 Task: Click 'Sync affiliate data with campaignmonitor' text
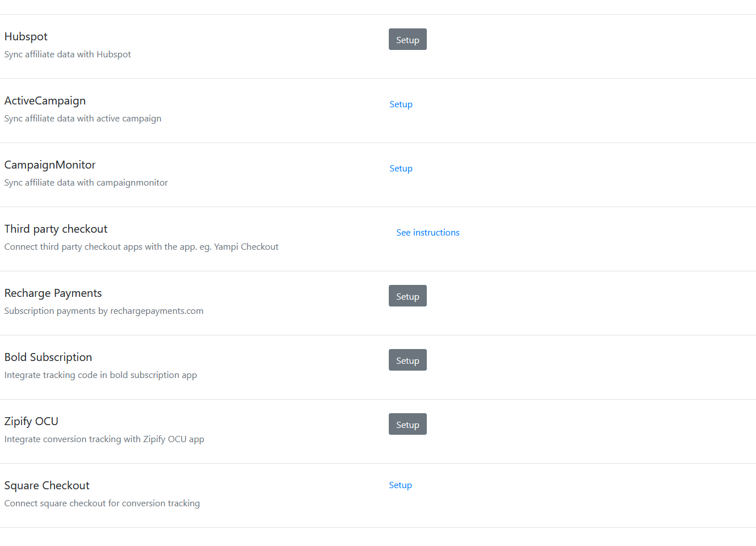coord(86,182)
